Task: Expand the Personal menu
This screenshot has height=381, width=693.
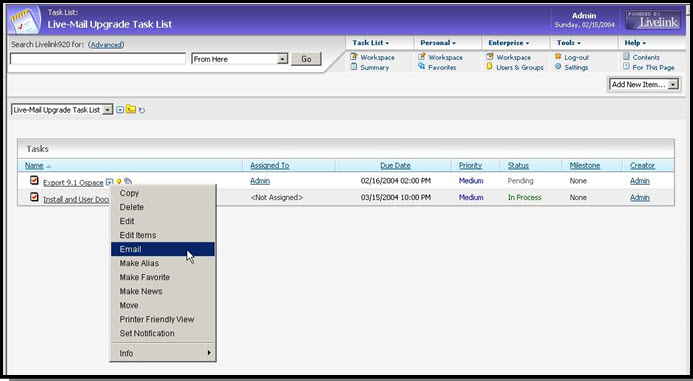Action: (x=438, y=43)
